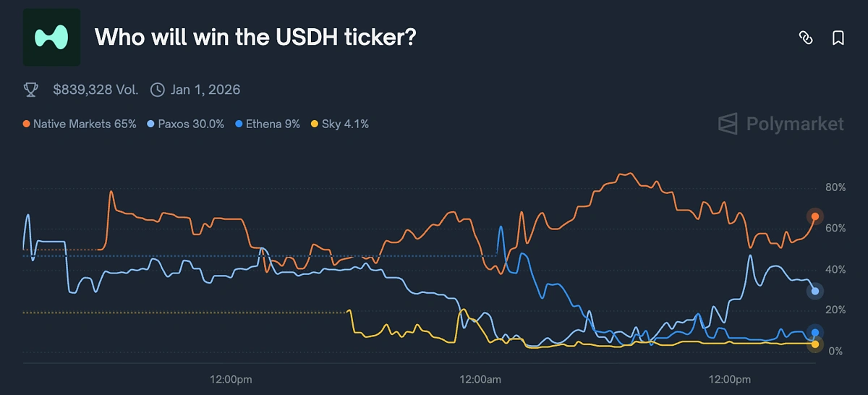Select the Sky 4.1% legend label
The height and width of the screenshot is (395, 868).
click(345, 124)
